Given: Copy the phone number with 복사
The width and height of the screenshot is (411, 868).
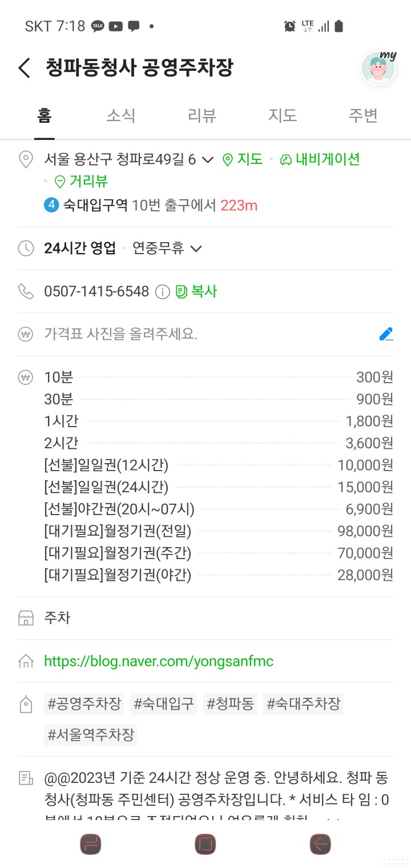Looking at the screenshot, I should 197,292.
